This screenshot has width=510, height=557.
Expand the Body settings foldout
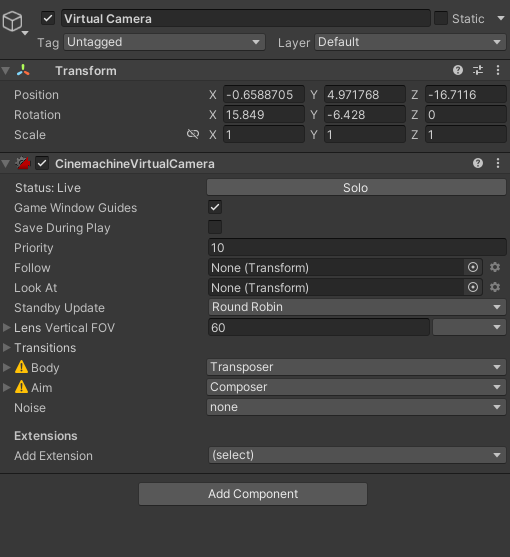(6, 367)
